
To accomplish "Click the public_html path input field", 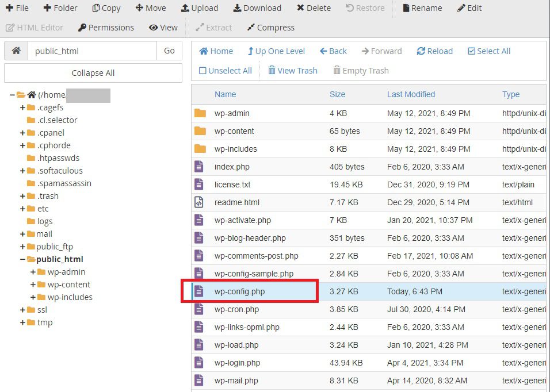I will coord(92,51).
